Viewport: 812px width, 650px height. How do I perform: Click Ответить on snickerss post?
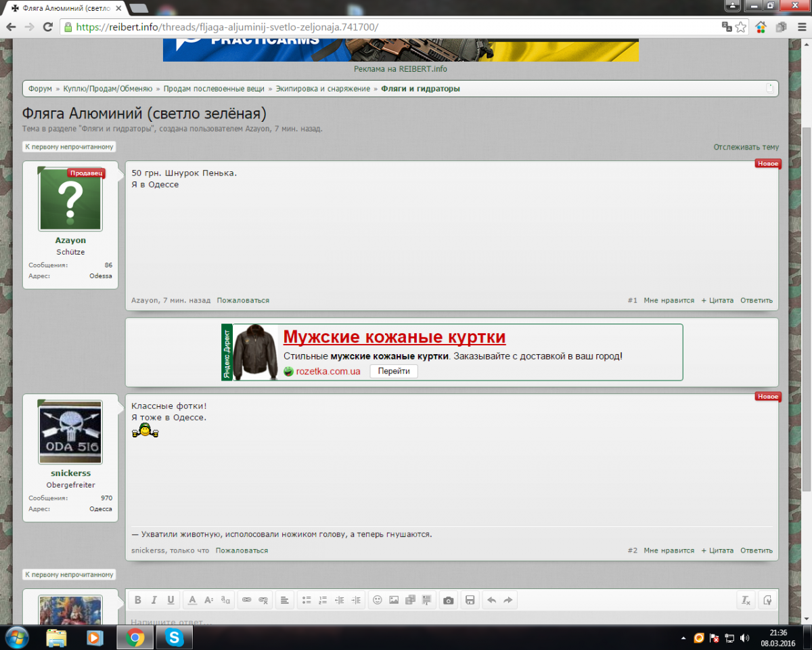(x=756, y=550)
